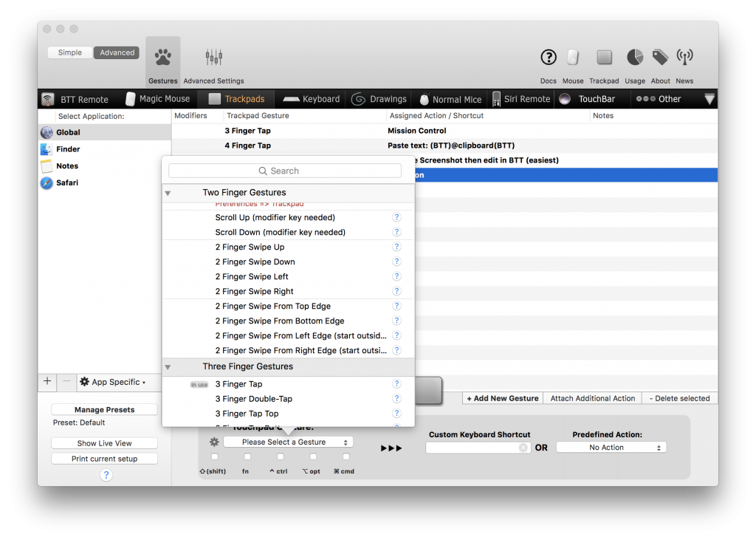Open help for 2 Finger Swipe Up
The width and height of the screenshot is (756, 540).
(x=396, y=247)
